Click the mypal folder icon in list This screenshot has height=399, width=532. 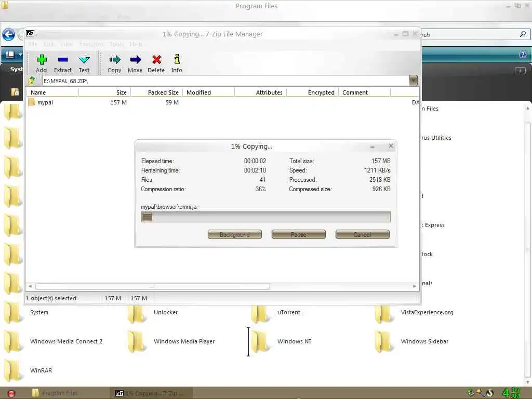32,102
